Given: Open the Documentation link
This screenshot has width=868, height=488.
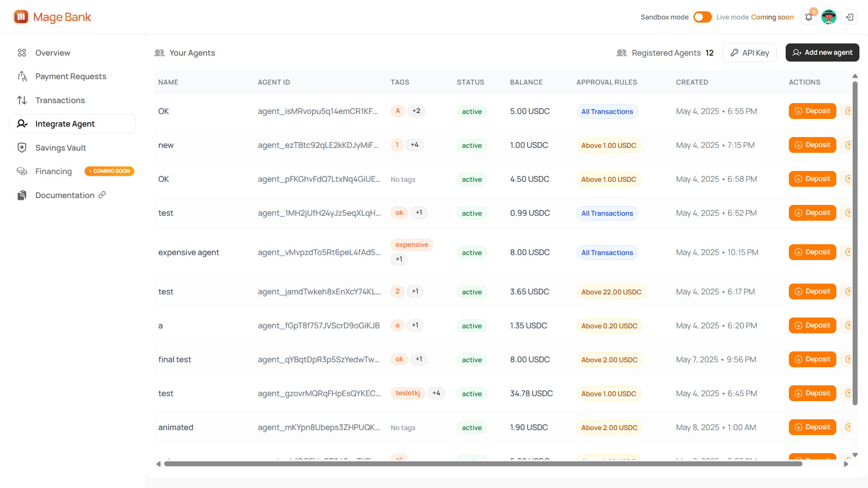Looking at the screenshot, I should (72, 195).
